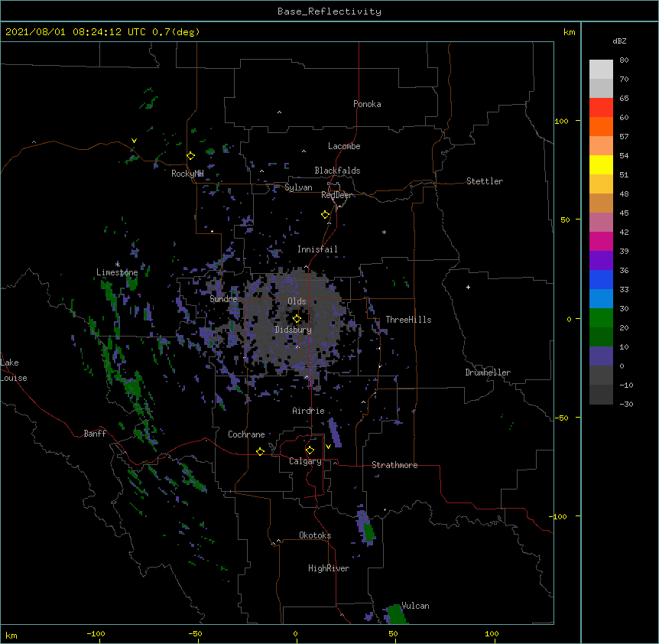Select the red 60-65 dBZ legend swatch

point(601,108)
